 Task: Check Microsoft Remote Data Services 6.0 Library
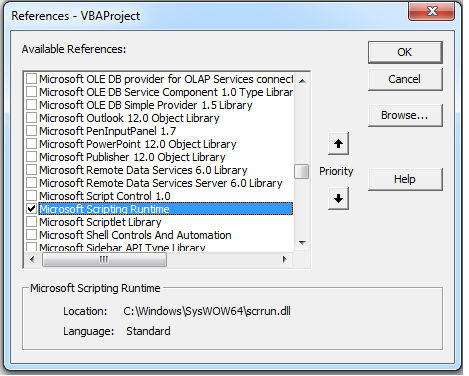click(x=31, y=170)
